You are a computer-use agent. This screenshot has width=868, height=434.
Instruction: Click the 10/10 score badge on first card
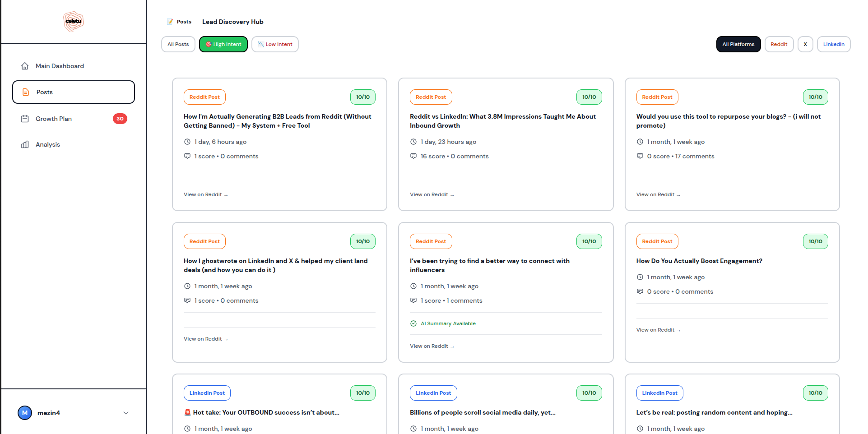[362, 97]
